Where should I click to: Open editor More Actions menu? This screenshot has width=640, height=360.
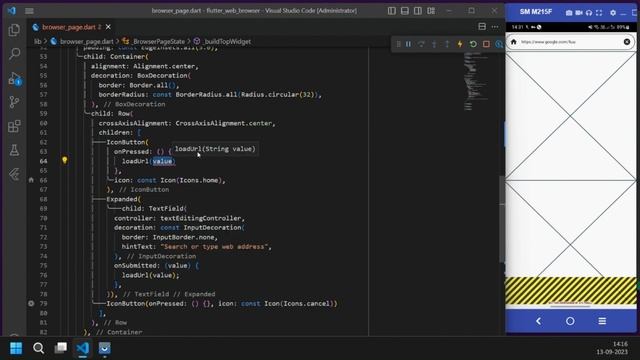495,27
